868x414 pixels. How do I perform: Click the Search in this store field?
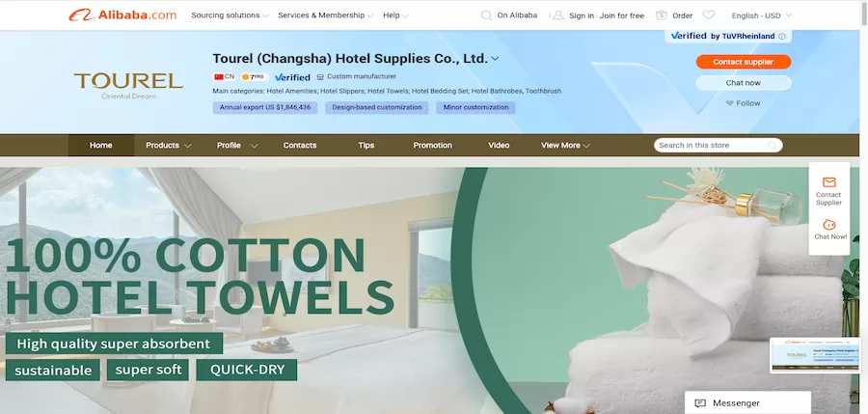point(718,145)
